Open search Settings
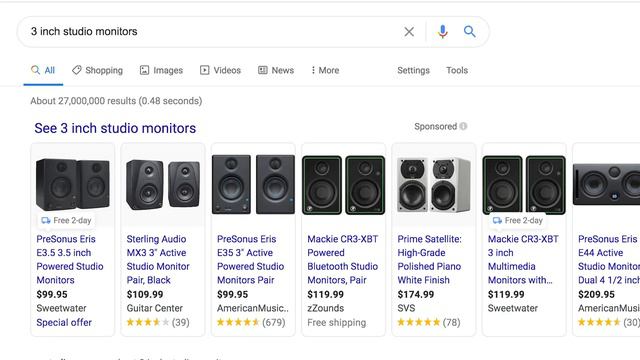This screenshot has height=360, width=640. (x=413, y=70)
